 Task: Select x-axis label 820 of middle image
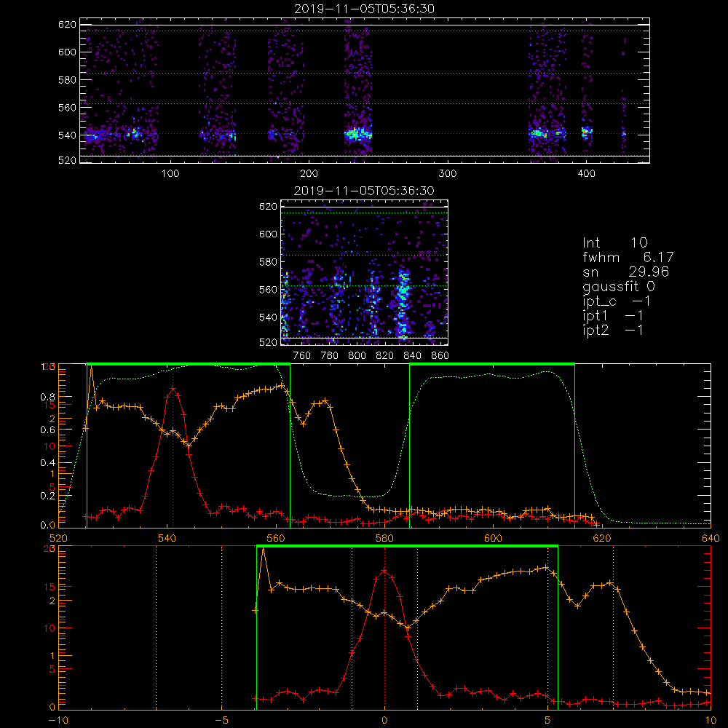pyautogui.click(x=385, y=355)
